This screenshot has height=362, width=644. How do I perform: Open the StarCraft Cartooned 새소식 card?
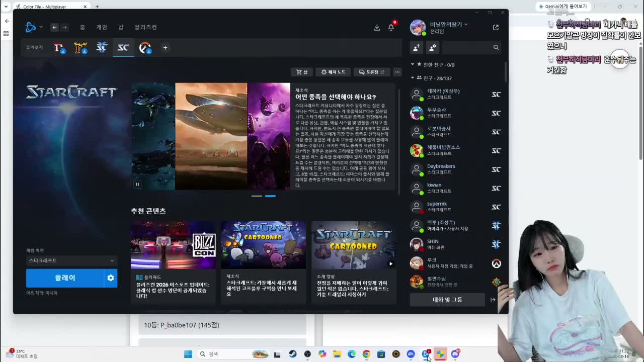[x=263, y=261]
